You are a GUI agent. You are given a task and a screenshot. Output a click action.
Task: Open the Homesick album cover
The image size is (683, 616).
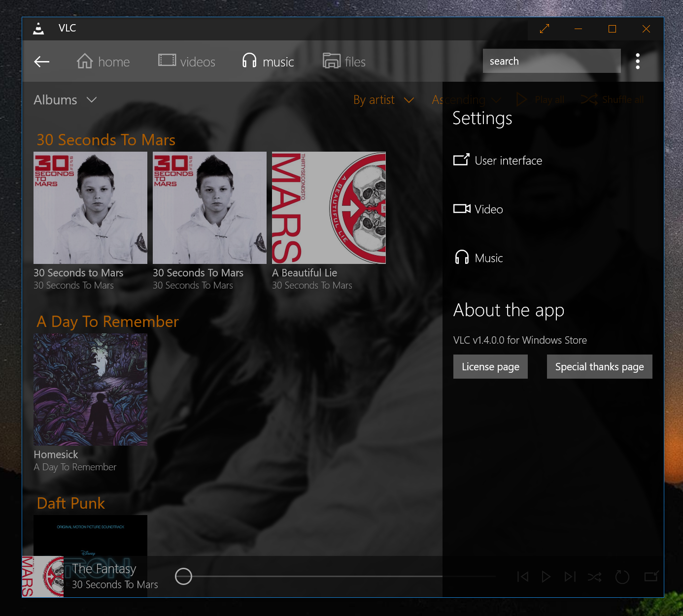coord(90,389)
